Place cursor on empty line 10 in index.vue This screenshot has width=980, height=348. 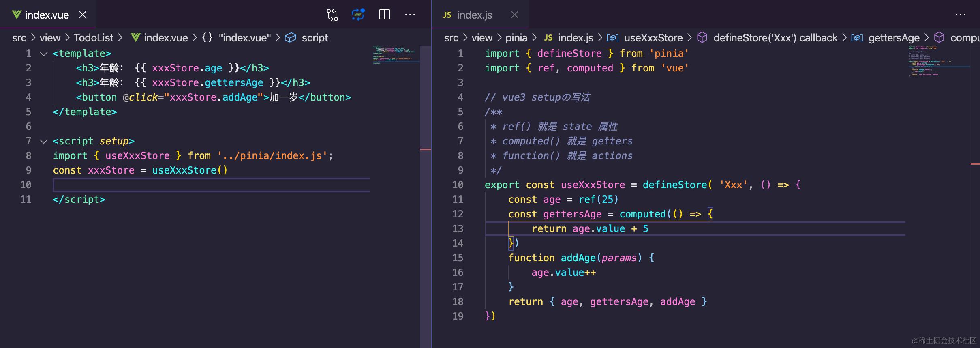(211, 185)
